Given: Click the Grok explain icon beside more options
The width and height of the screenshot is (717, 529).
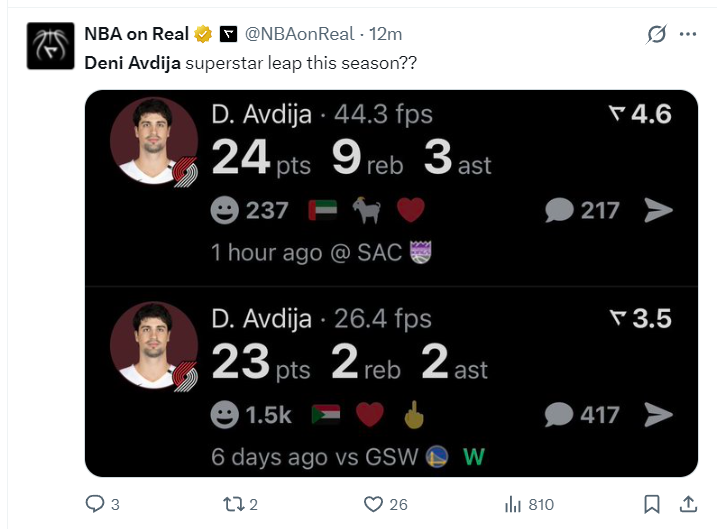Looking at the screenshot, I should coord(657,34).
